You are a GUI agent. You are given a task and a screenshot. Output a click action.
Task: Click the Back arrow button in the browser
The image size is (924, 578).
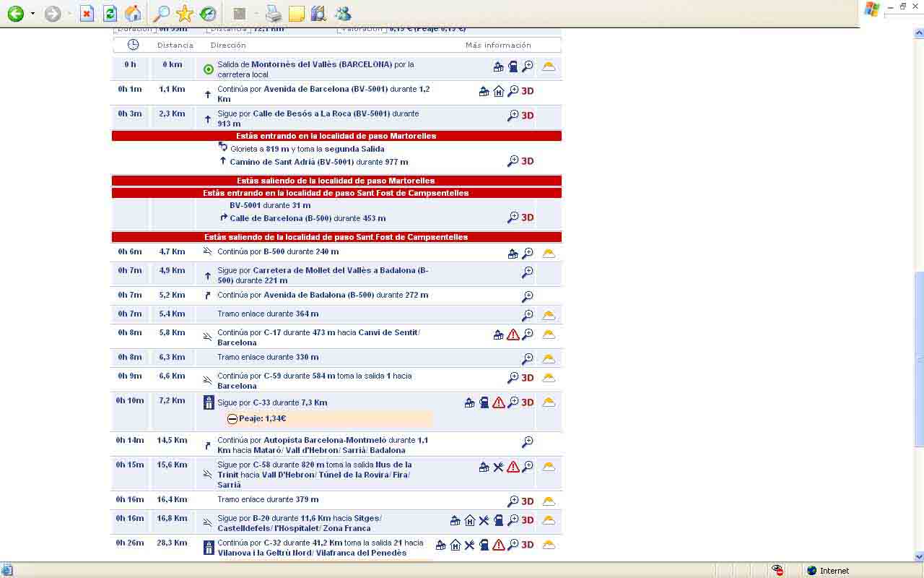tap(15, 14)
